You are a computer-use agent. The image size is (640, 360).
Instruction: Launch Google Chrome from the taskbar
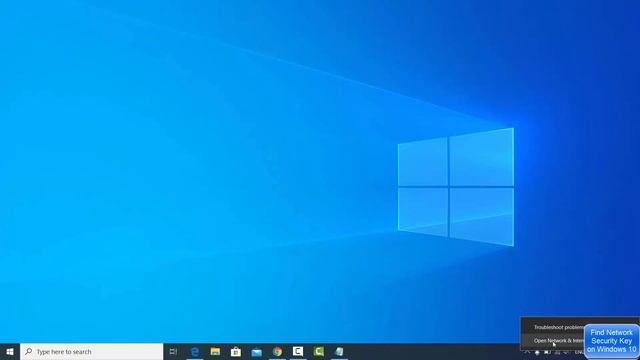(277, 351)
